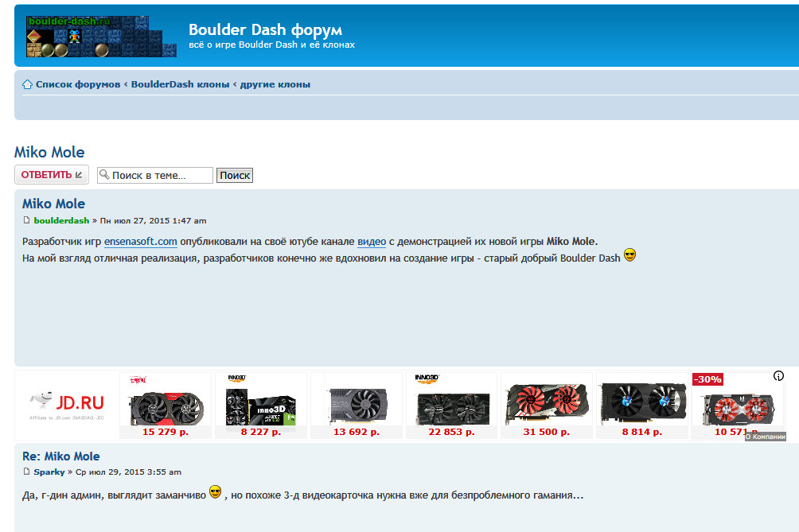Open Sparky user profile
Viewport: 799px width, 532px height.
coord(49,472)
